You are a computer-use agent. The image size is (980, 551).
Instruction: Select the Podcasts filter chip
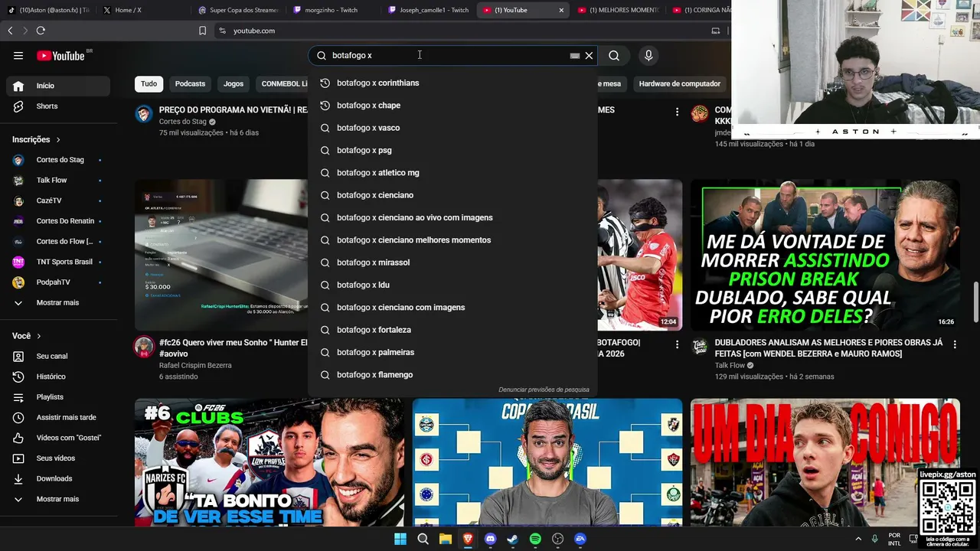190,83
